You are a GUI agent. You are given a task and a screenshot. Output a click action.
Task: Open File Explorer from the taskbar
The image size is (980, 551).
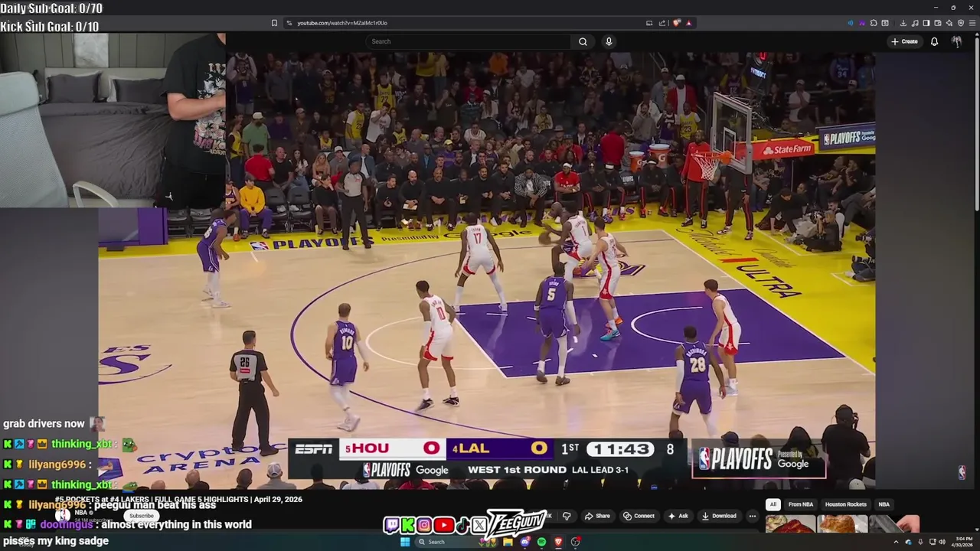pyautogui.click(x=508, y=542)
